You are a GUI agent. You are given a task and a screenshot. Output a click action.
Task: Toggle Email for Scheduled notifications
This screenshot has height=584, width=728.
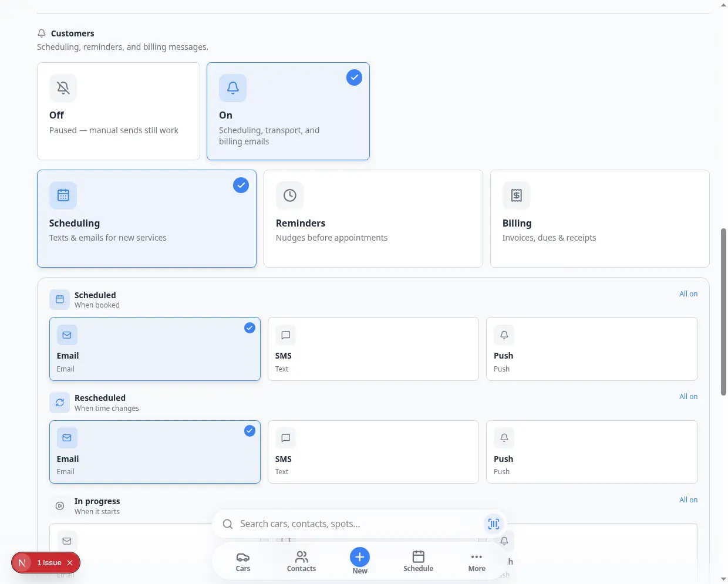155,349
